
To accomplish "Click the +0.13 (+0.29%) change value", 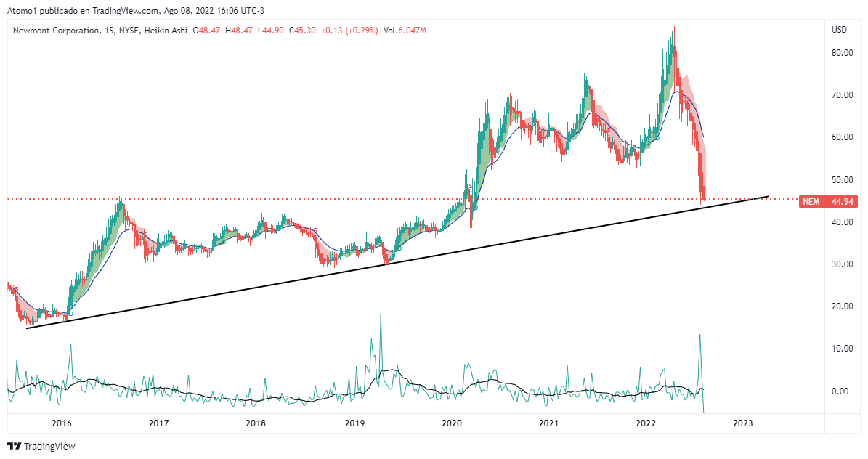I will (x=349, y=31).
